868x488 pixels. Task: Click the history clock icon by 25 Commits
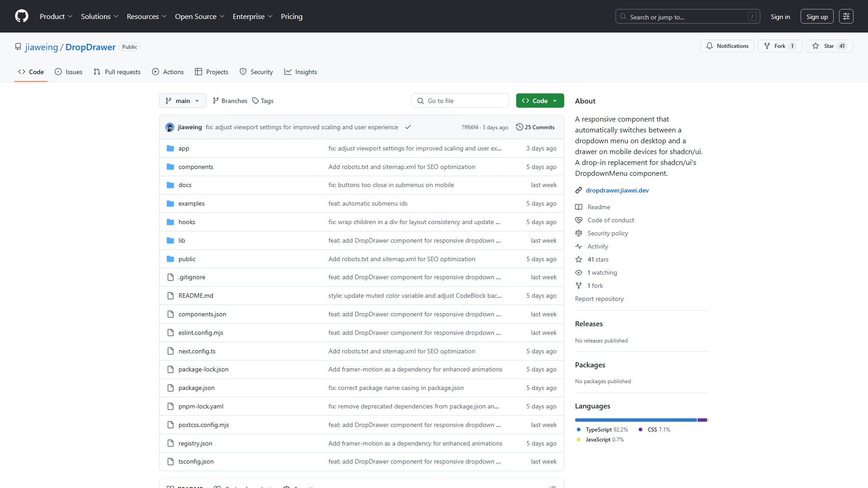519,127
